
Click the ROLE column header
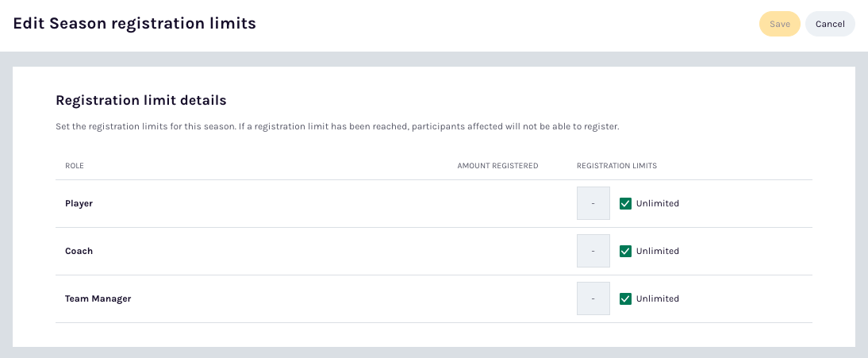tap(74, 166)
